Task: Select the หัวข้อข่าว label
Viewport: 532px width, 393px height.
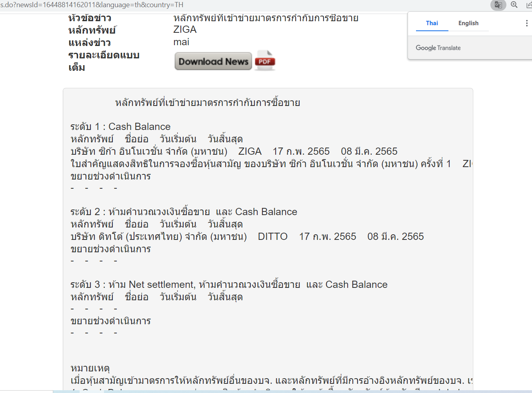Action: click(90, 18)
